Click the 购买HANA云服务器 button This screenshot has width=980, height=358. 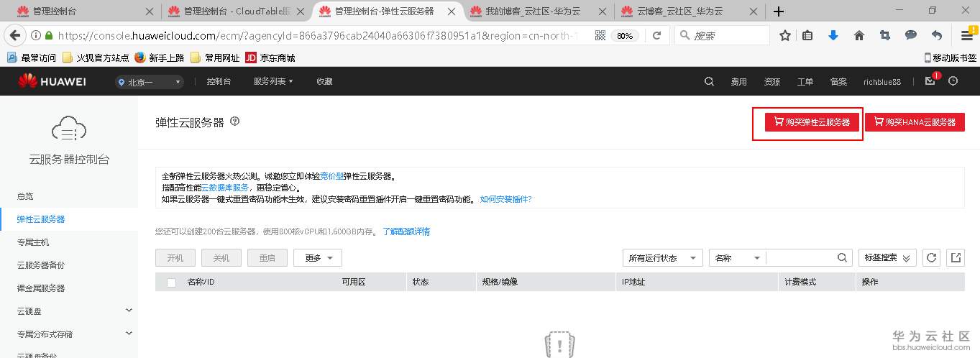click(x=915, y=122)
